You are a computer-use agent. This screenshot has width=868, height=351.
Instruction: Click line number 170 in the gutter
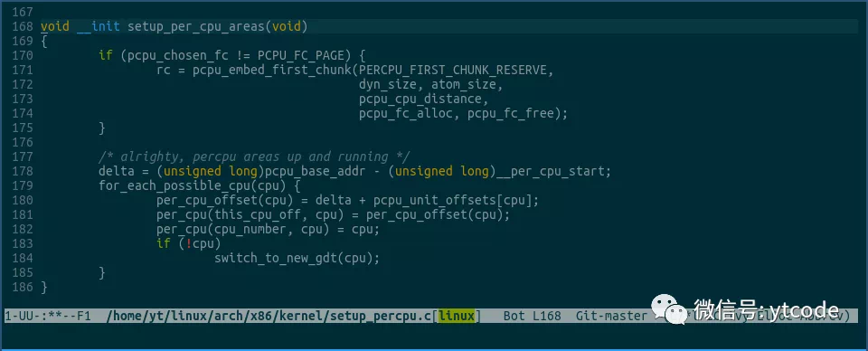[x=22, y=55]
